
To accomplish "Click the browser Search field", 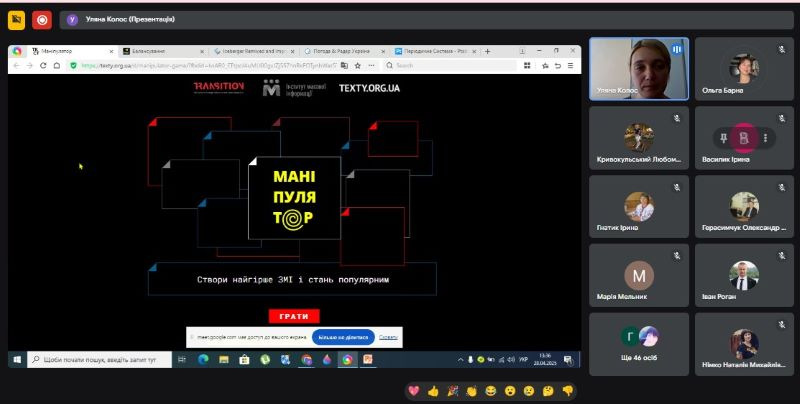I will [x=449, y=66].
